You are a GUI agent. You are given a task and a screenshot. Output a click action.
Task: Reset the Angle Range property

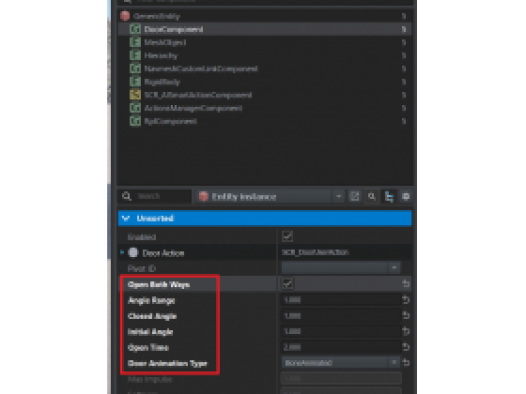pos(406,299)
